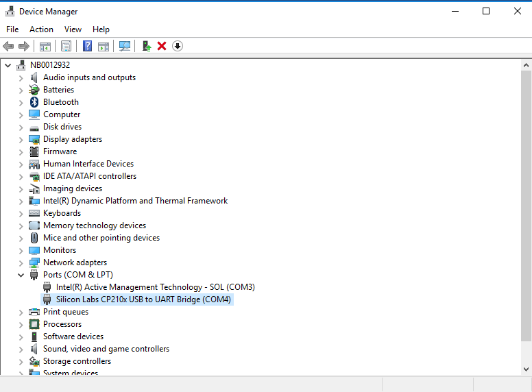Expand the Display adapters category
Screen dimensions: 532x392
click(21, 139)
